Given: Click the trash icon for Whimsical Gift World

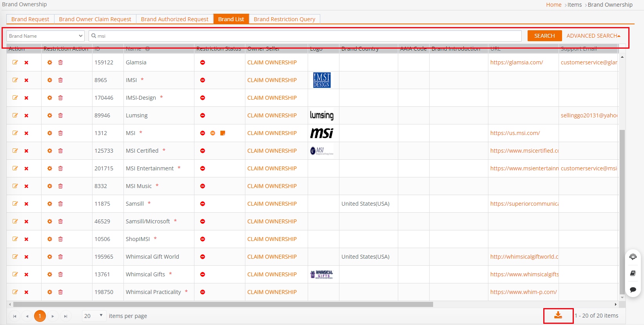Looking at the screenshot, I should 60,257.
